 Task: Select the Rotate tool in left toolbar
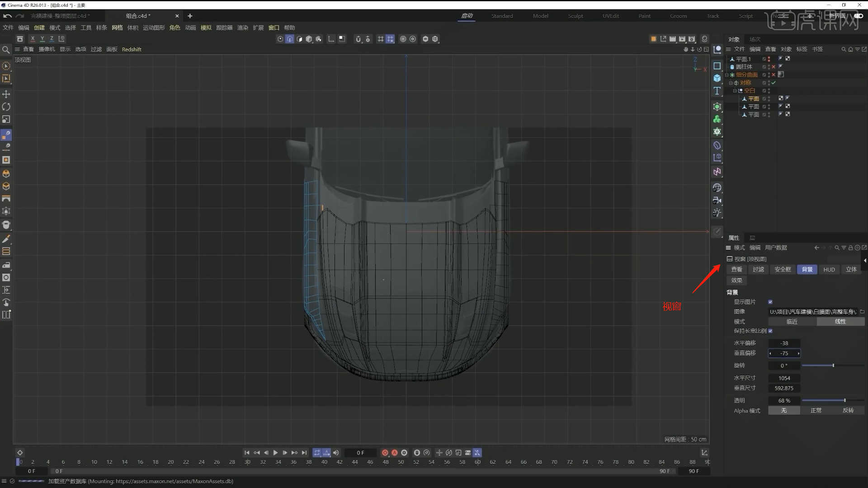(6, 107)
